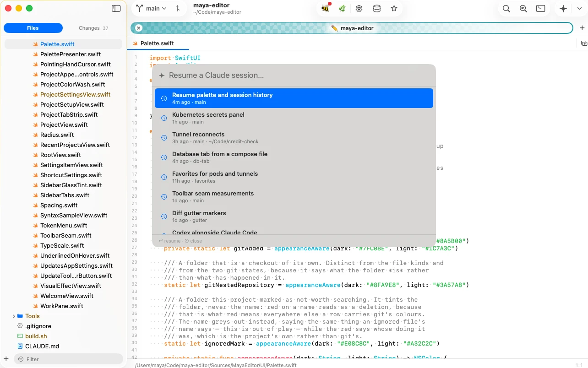
Task: Click history clock icon beside Diff gutter markers
Action: click(163, 216)
